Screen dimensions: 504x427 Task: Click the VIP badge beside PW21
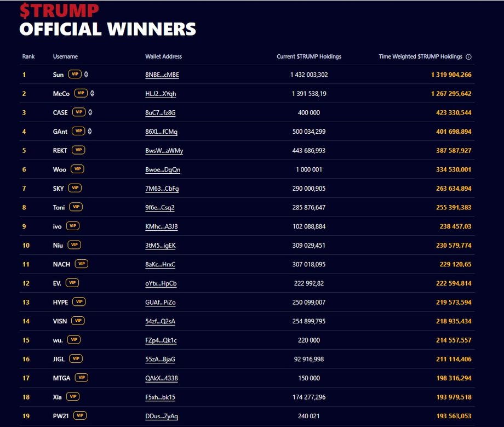(80, 415)
